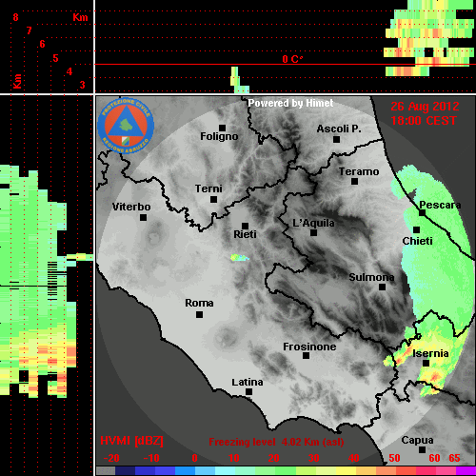Click the Protezione Civile Abruzzo logo

click(x=126, y=126)
